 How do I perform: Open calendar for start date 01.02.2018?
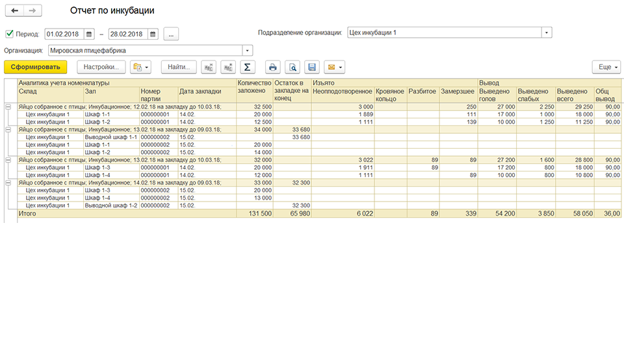pos(89,34)
